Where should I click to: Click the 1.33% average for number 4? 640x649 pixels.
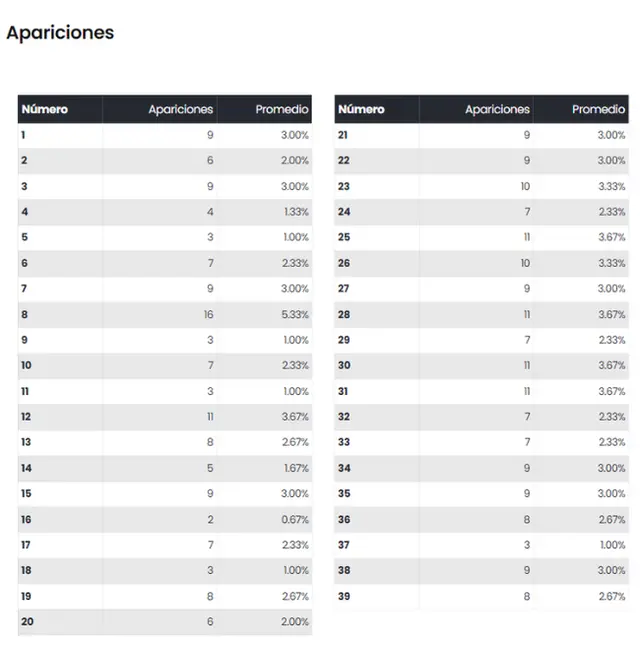[x=294, y=212]
